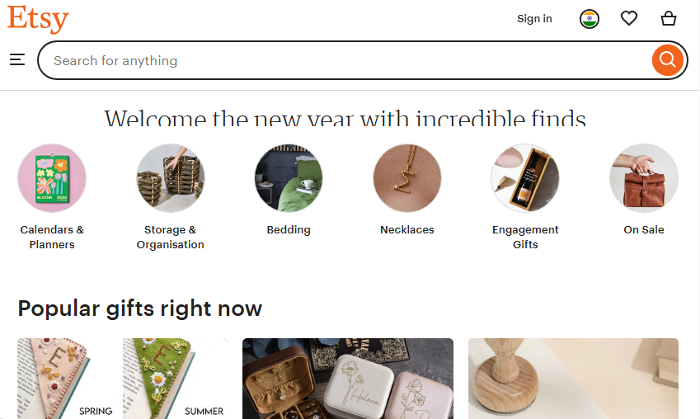Click the Bedding link text
The height and width of the screenshot is (419, 700).
(x=288, y=230)
